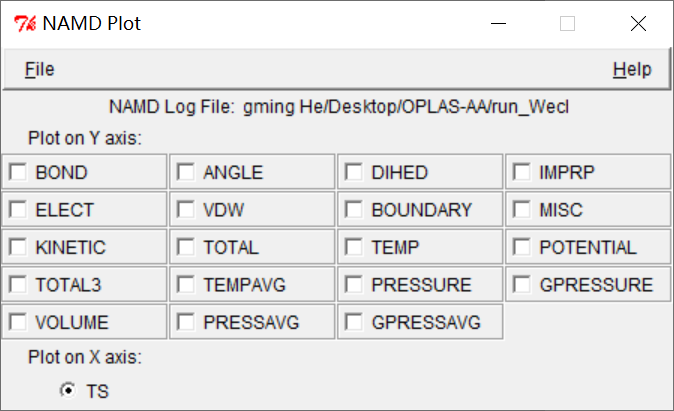Open the File menu
674x411 pixels.
tap(40, 69)
